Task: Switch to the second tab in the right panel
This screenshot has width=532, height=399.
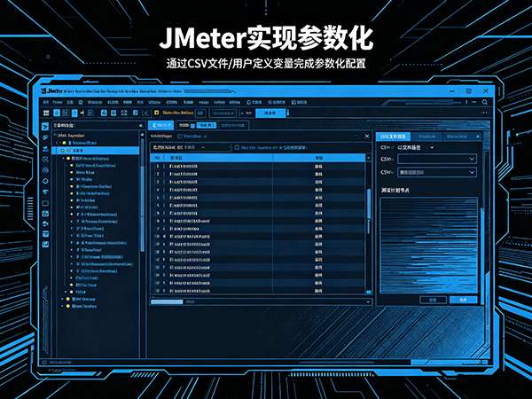Action: tap(427, 137)
